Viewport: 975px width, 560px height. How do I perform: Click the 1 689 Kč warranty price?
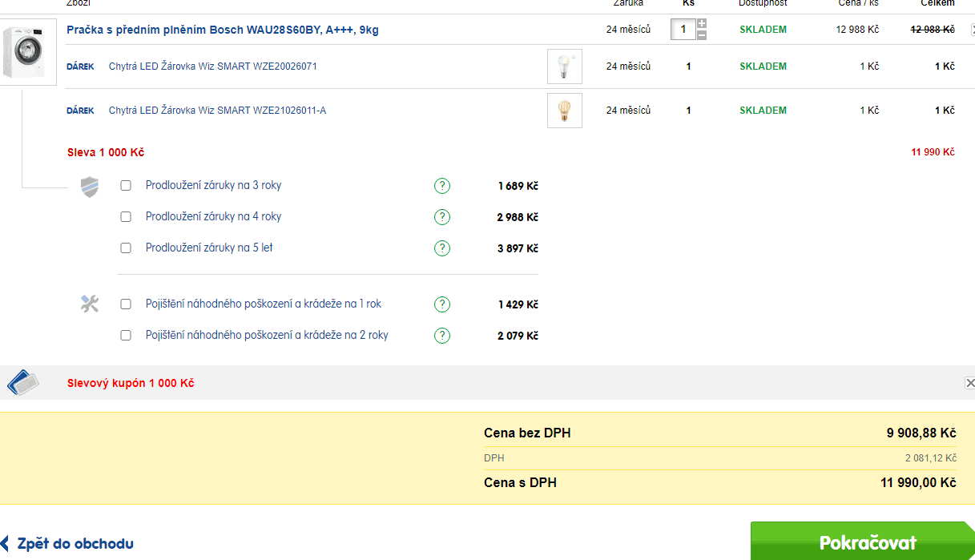click(518, 186)
